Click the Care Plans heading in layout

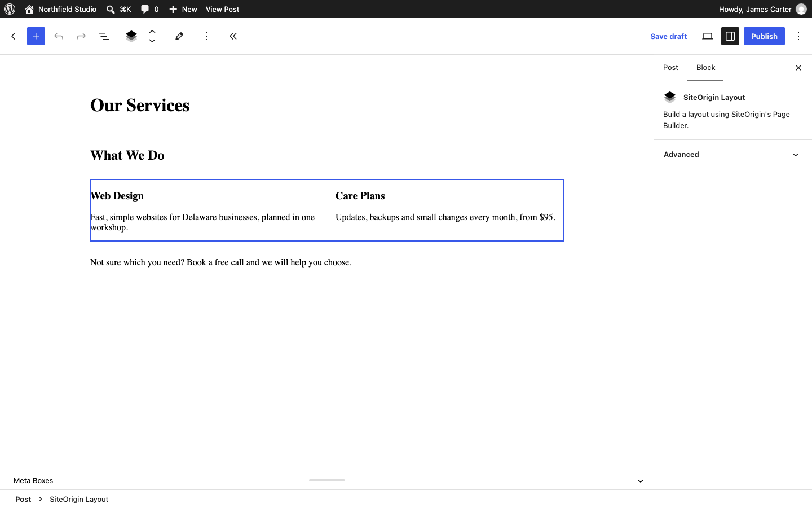[x=360, y=196]
